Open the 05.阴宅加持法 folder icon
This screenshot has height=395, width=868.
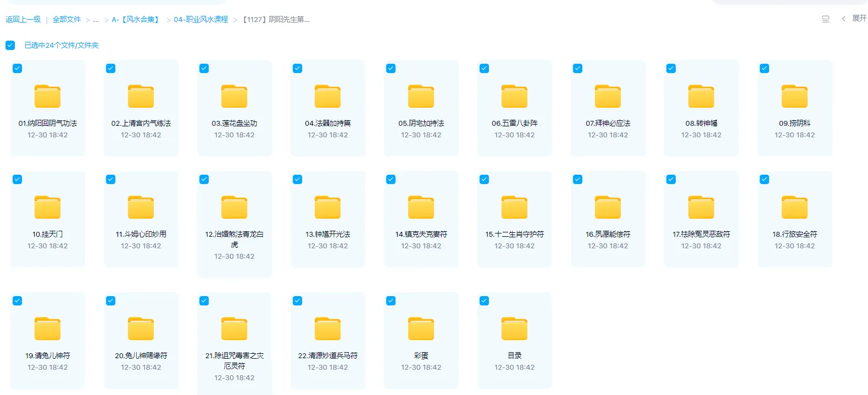(421, 97)
